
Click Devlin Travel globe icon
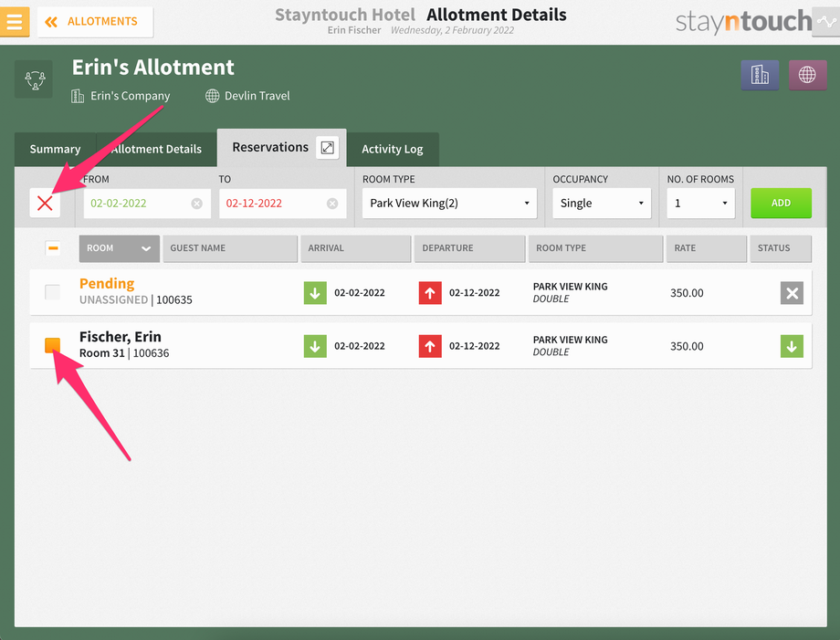213,96
